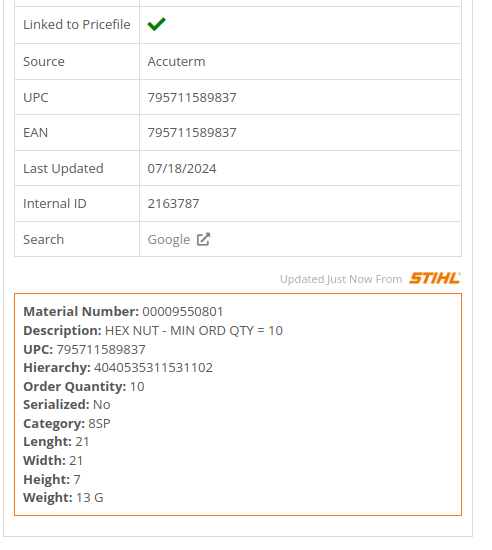Click the HEX NUT description text
492x550 pixels.
point(194,330)
